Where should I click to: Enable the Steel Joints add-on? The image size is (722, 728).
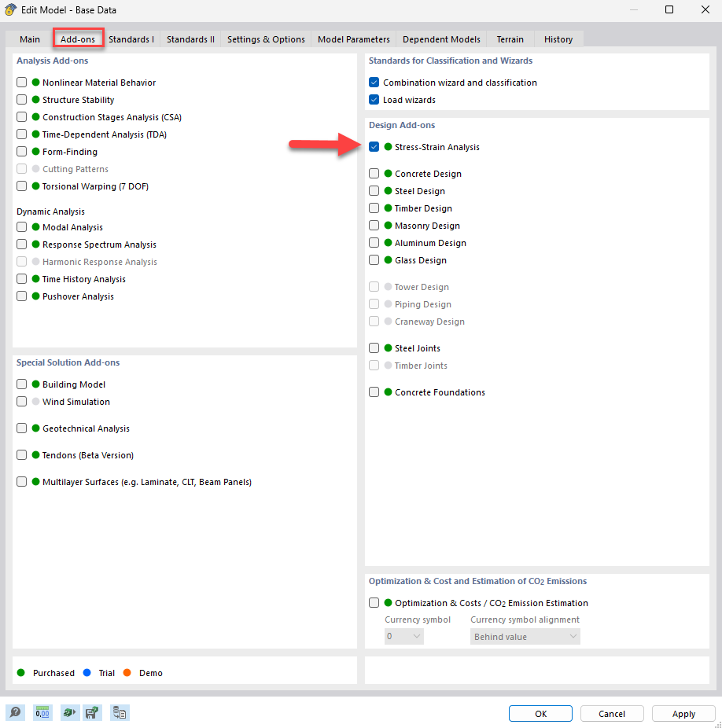(374, 347)
